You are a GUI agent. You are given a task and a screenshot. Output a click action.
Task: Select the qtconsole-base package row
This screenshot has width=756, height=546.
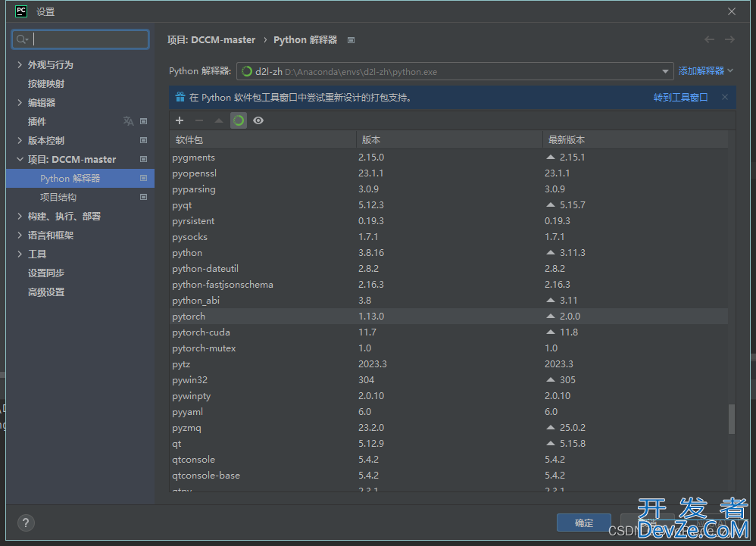tap(449, 475)
